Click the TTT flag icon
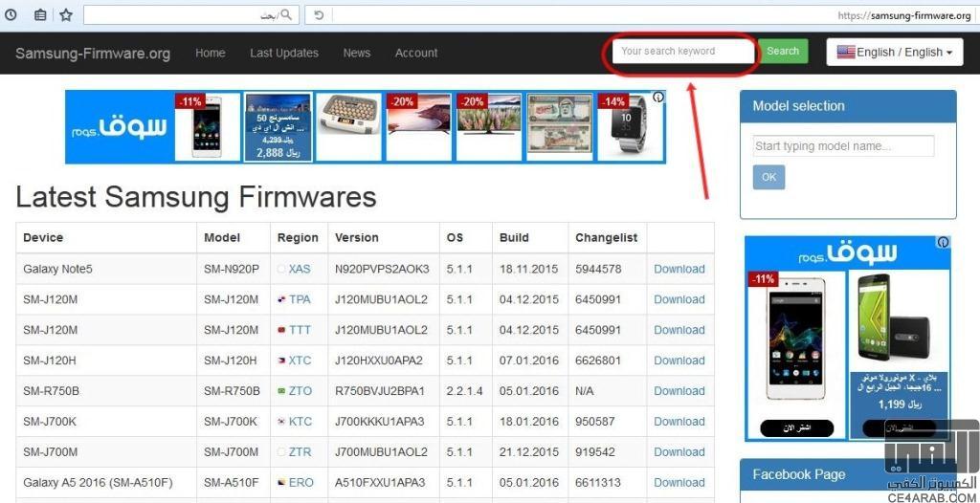980x503 pixels. tap(282, 331)
